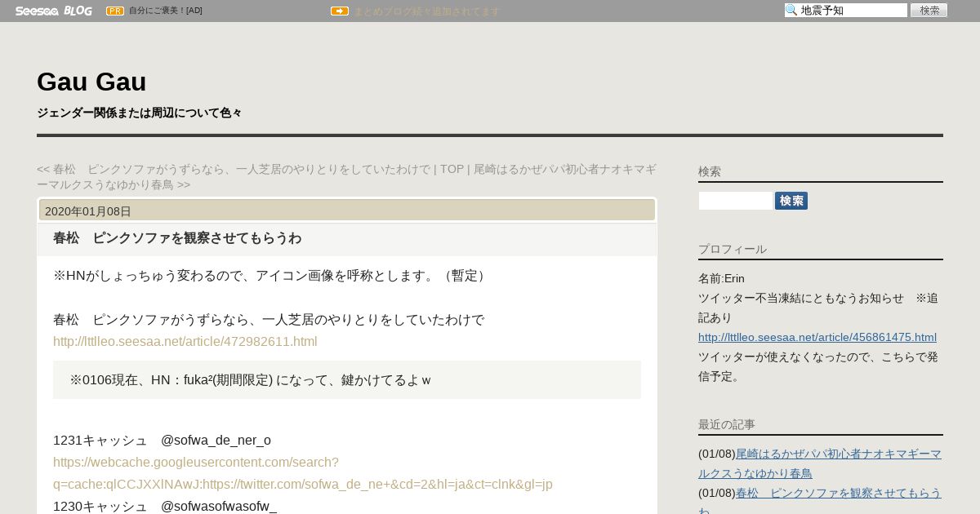Select the date text 2020年01月08日
Image resolution: width=980 pixels, height=514 pixels.
(88, 211)
